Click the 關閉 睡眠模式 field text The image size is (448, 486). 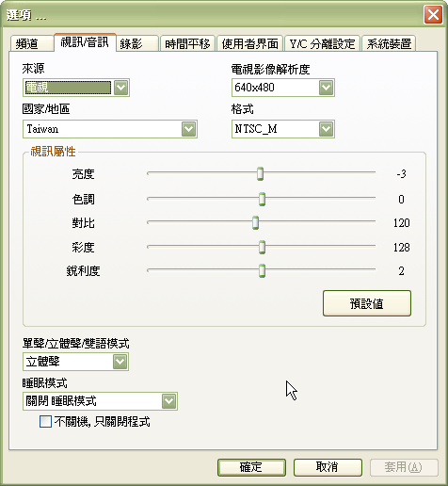click(x=61, y=401)
